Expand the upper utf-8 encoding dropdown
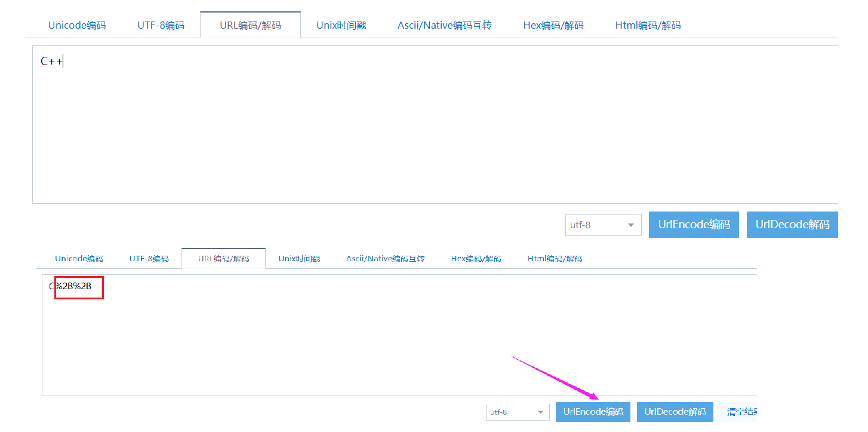The width and height of the screenshot is (868, 432). (x=603, y=225)
